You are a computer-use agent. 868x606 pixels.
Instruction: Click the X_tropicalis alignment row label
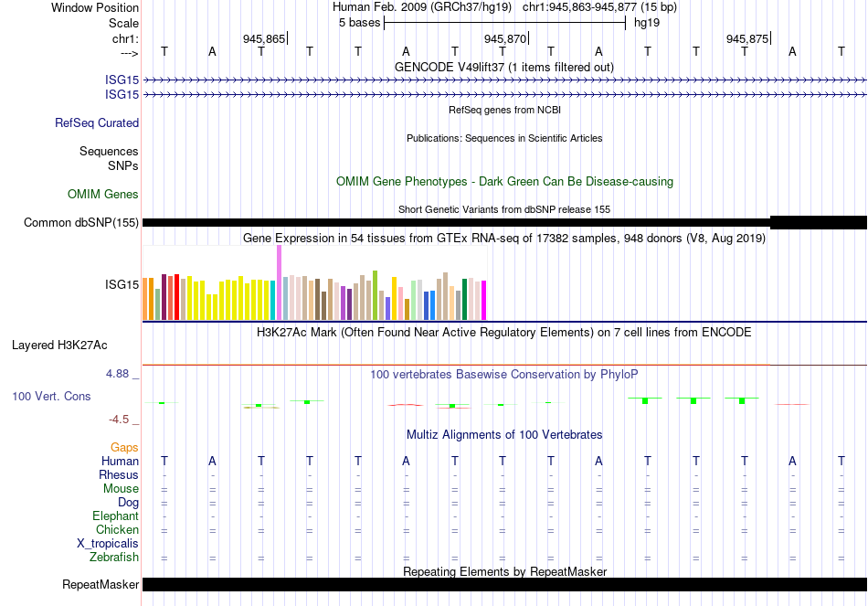pyautogui.click(x=108, y=544)
